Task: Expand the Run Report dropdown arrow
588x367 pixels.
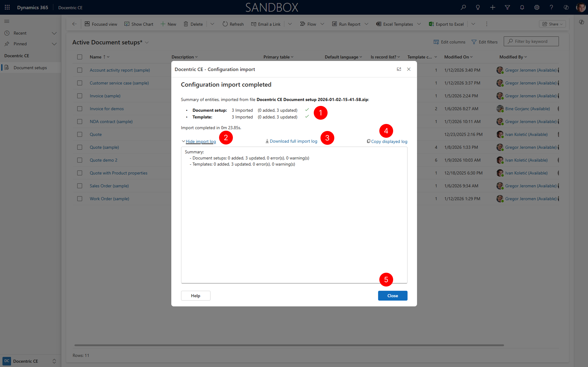Action: pyautogui.click(x=366, y=24)
